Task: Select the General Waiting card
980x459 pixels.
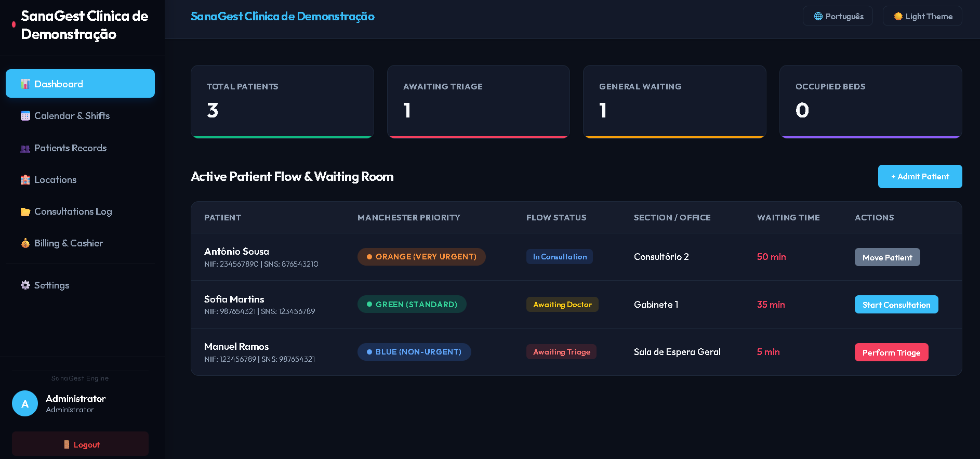Action: [674, 102]
